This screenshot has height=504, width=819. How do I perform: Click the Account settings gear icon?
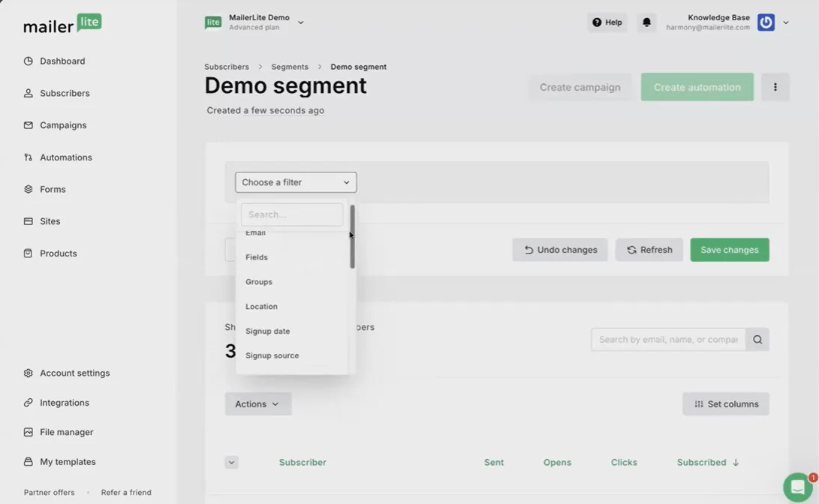[x=29, y=373]
